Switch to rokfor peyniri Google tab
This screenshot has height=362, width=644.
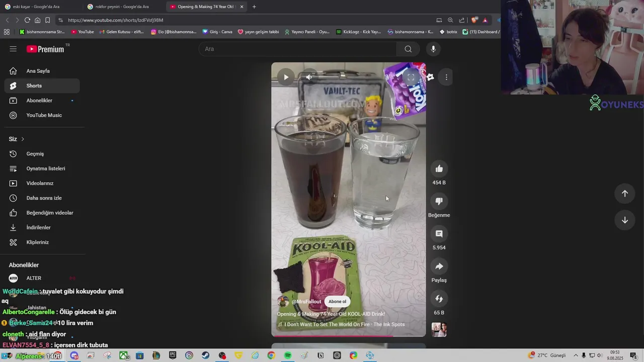point(122,7)
